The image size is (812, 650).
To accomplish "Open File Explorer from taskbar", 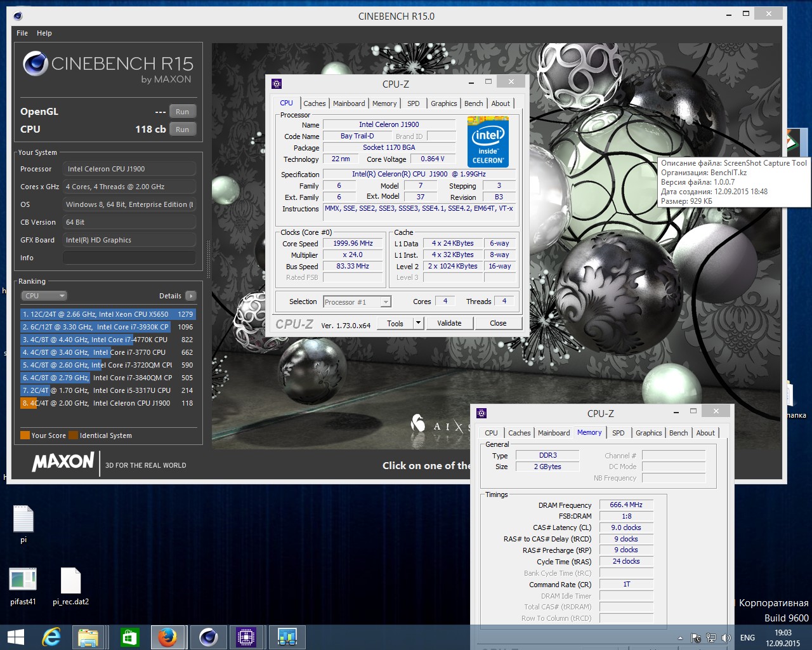I will (x=88, y=637).
